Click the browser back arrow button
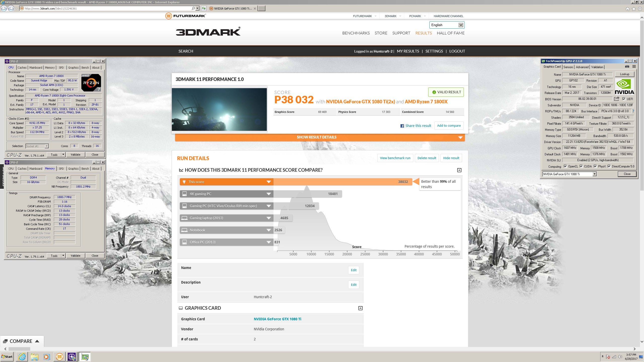This screenshot has height=362, width=644. (4, 8)
